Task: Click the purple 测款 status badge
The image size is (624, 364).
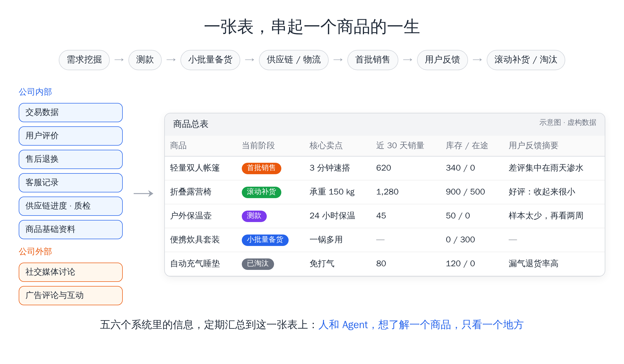Action: click(x=254, y=216)
